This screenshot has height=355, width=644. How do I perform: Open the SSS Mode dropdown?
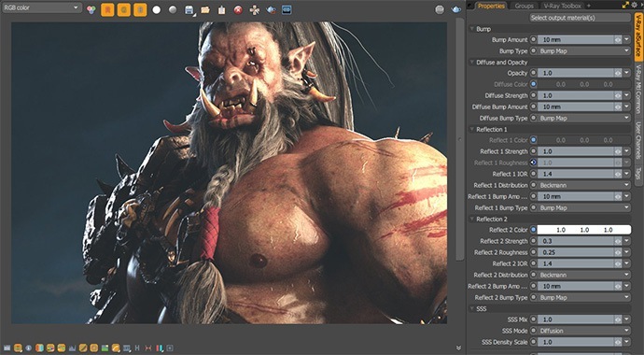pyautogui.click(x=584, y=331)
